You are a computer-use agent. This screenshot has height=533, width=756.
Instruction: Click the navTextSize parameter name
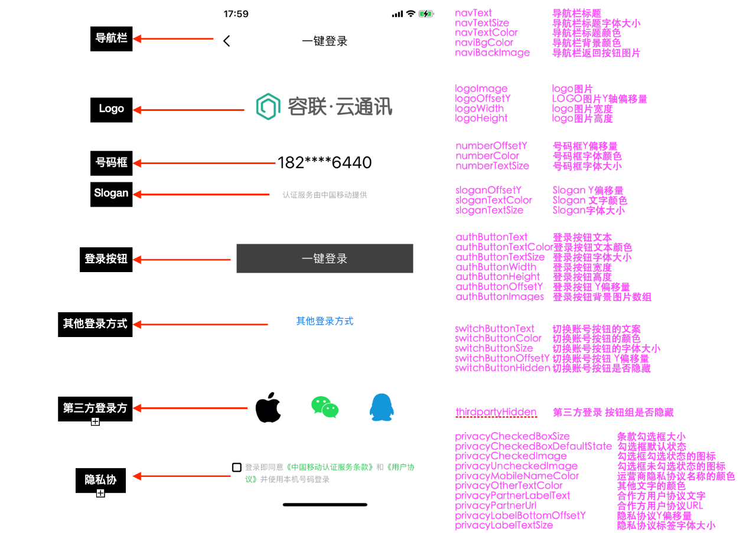(x=482, y=23)
